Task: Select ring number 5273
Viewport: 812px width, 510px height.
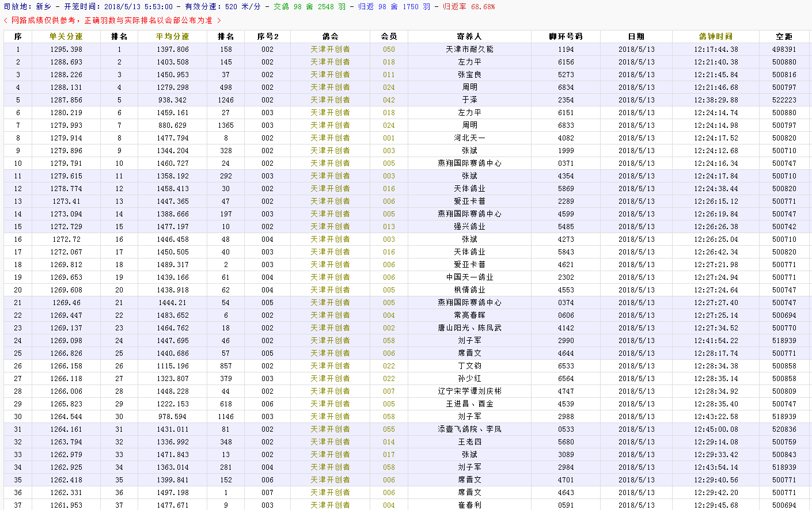Action: 566,75
